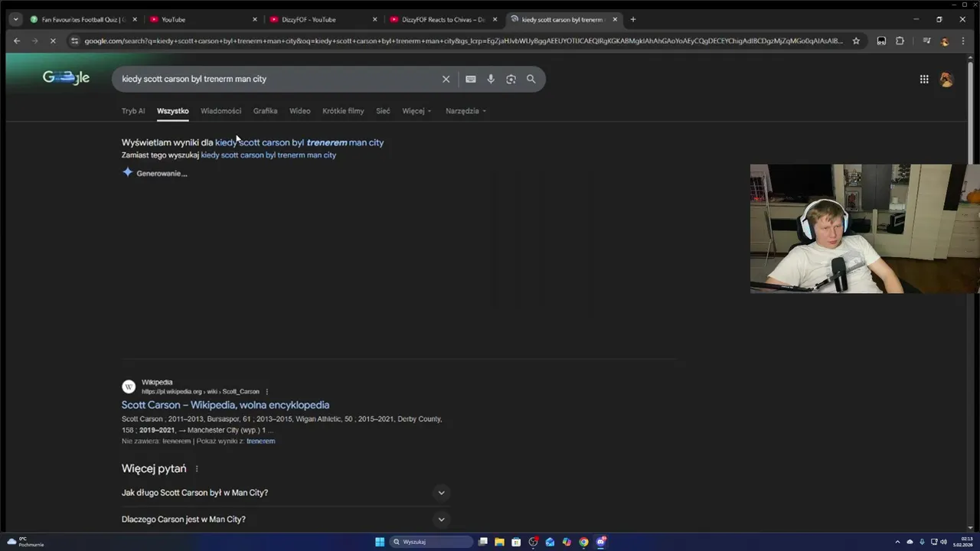Select the Grafika results tab
The height and width of the screenshot is (551, 980).
[x=265, y=111]
